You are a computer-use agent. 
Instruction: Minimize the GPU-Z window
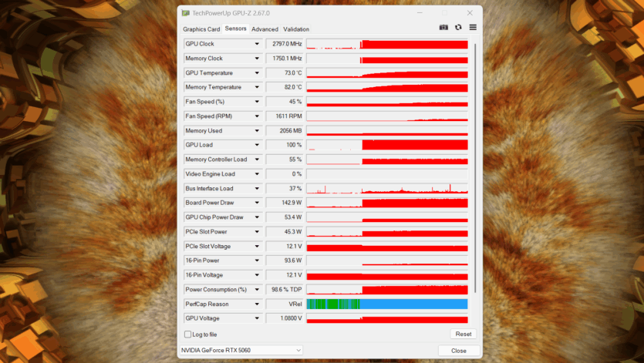click(420, 13)
